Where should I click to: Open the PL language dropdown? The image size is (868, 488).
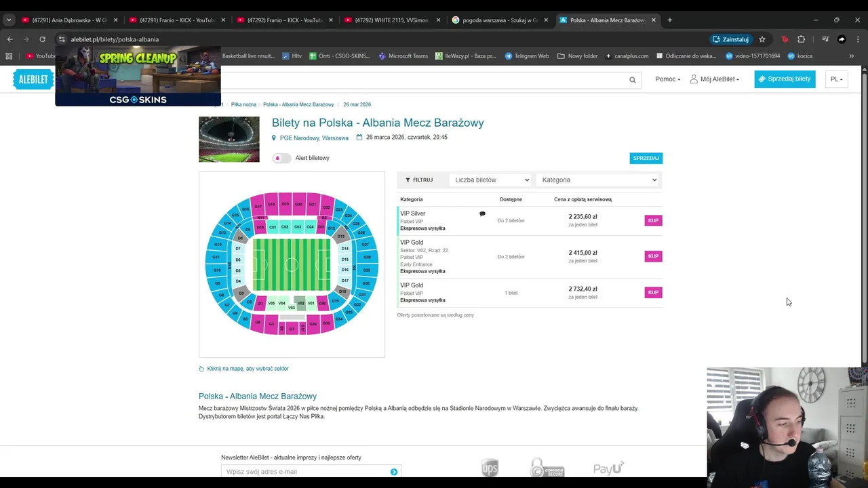[836, 79]
